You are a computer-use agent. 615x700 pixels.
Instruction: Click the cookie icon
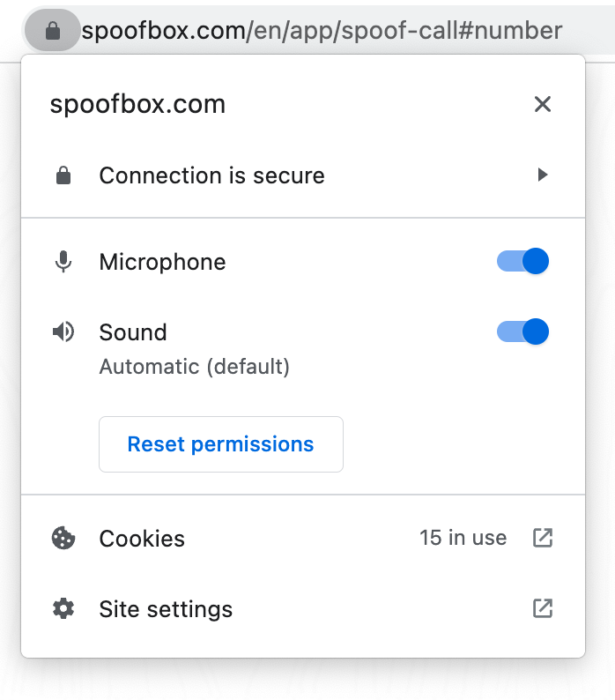[63, 539]
